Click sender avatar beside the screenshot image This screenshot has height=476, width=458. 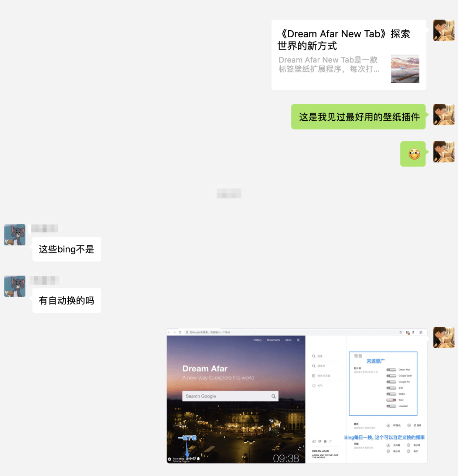(444, 337)
